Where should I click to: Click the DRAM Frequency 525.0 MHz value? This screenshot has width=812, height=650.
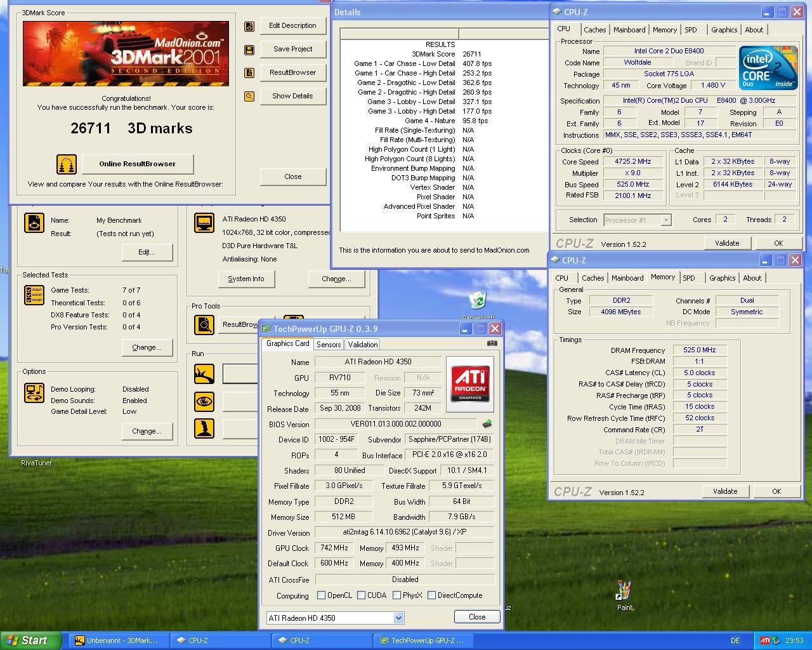700,350
